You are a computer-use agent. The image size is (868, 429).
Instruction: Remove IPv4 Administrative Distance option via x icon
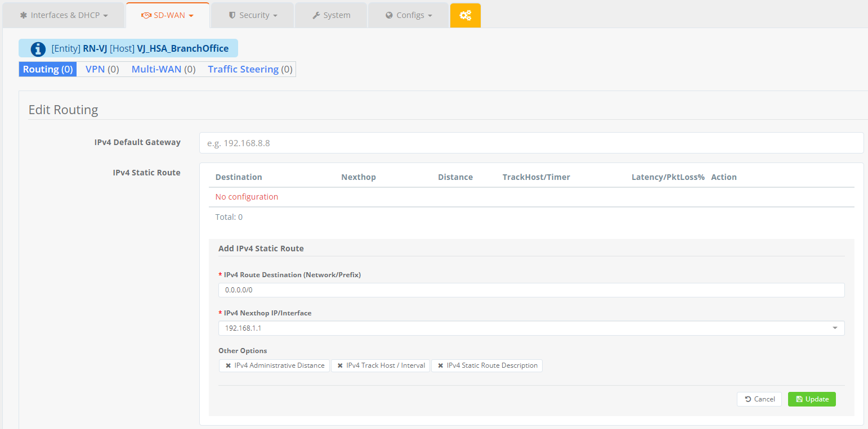228,365
